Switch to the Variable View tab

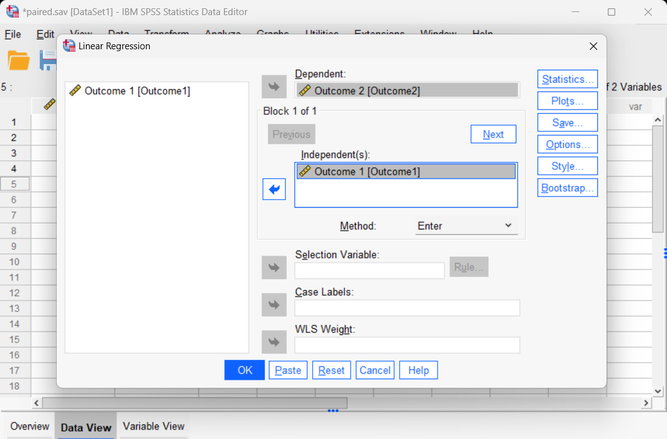point(154,426)
